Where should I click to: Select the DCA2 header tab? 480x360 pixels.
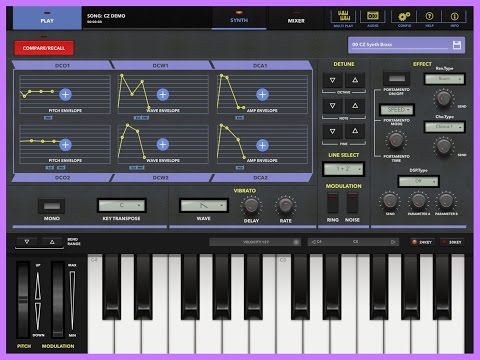[260, 178]
